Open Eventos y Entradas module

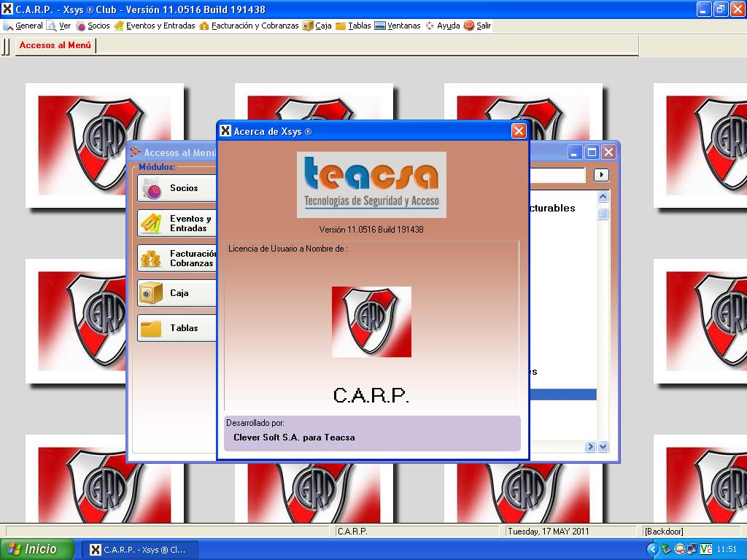coord(177,223)
